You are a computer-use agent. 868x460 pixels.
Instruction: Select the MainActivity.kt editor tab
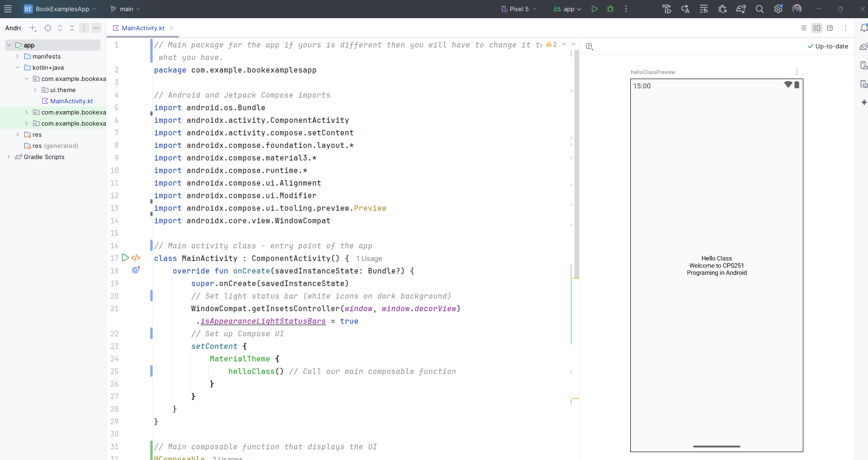142,28
